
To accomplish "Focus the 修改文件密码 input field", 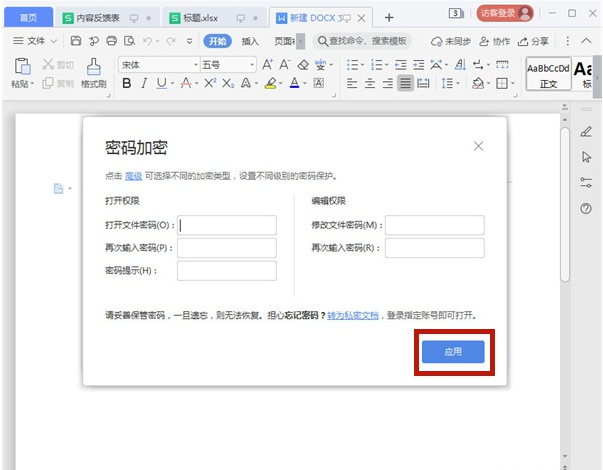I will click(x=434, y=225).
